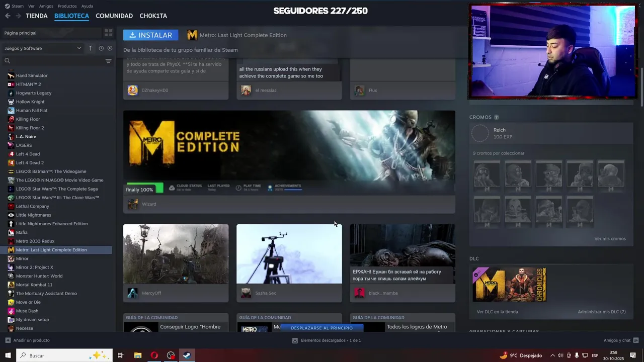Viewport: 644px width, 362px height.
Task: Open the Complete Edition screenshot by Wizard
Action: point(289,153)
